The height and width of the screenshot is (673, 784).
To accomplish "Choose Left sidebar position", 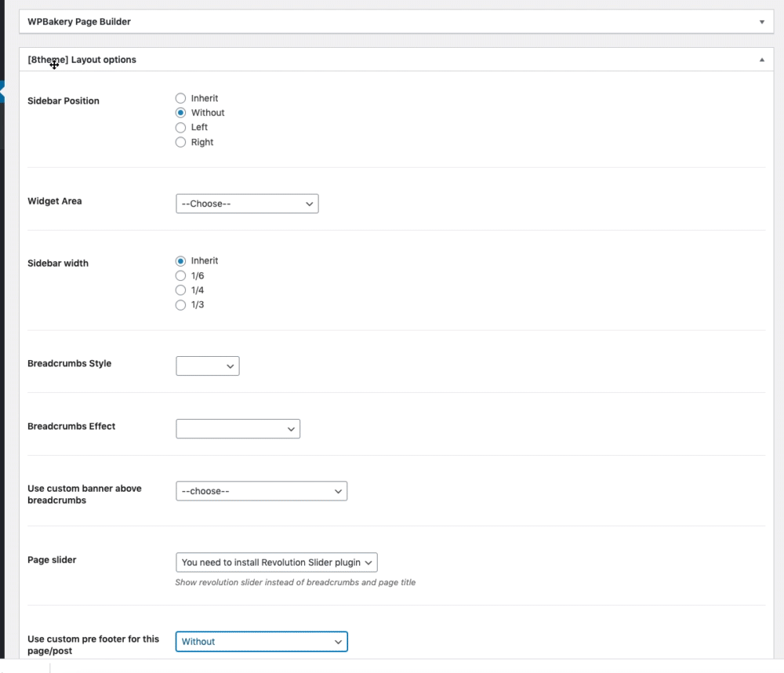I will [x=181, y=127].
